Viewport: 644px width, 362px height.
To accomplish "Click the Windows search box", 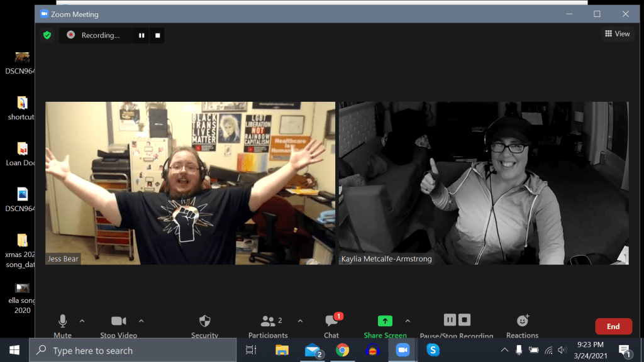I will pyautogui.click(x=133, y=351).
